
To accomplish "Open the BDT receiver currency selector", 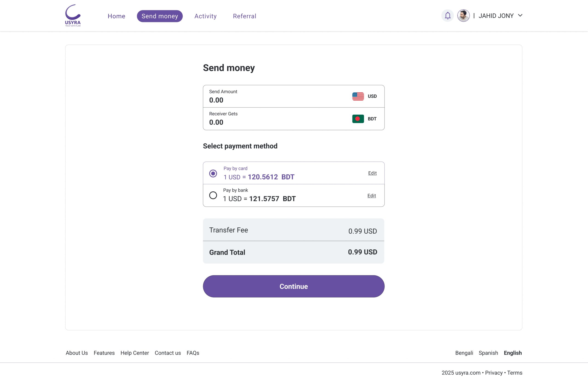I will [x=372, y=119].
